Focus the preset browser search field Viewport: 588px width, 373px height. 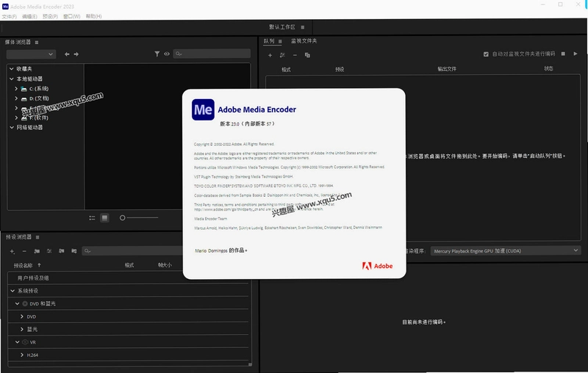click(132, 251)
